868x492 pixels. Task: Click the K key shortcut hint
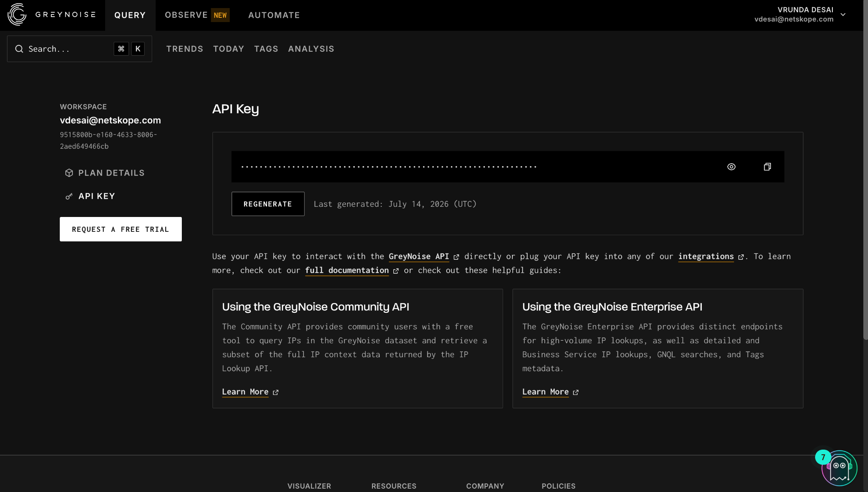click(138, 49)
